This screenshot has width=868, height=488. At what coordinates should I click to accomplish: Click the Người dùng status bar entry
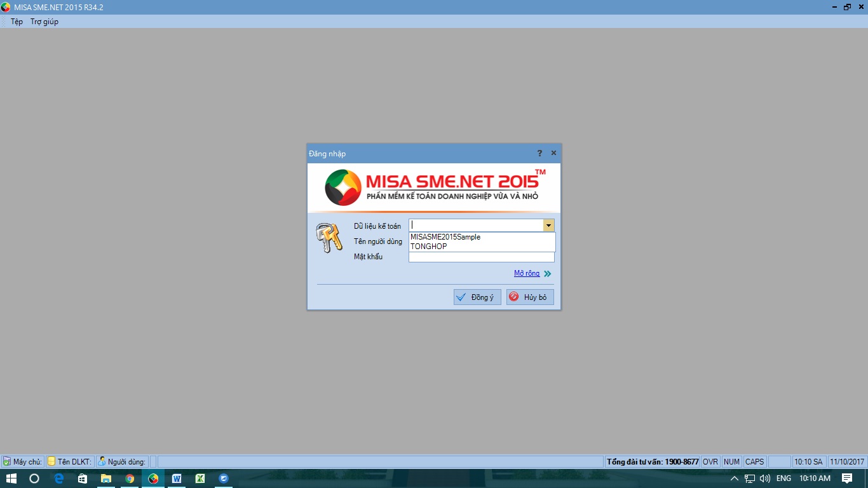122,462
